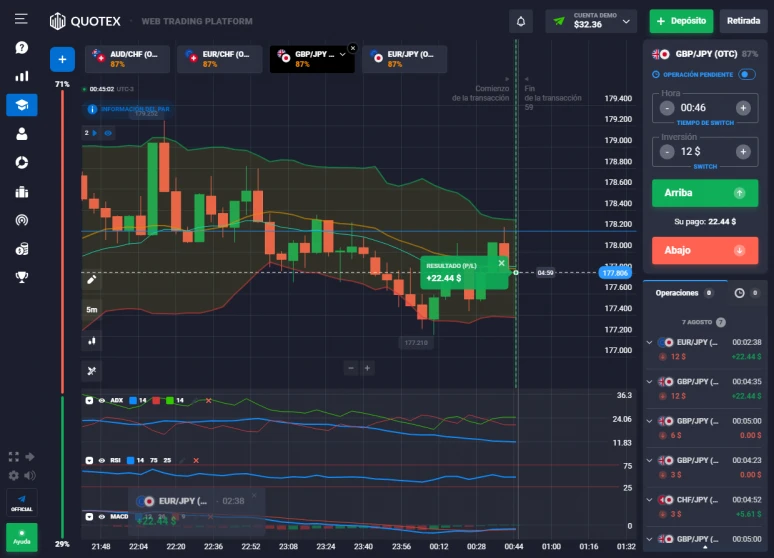This screenshot has height=558, width=774.
Task: Expand the GBP/JPY 00:04:23 operation
Action: point(649,460)
